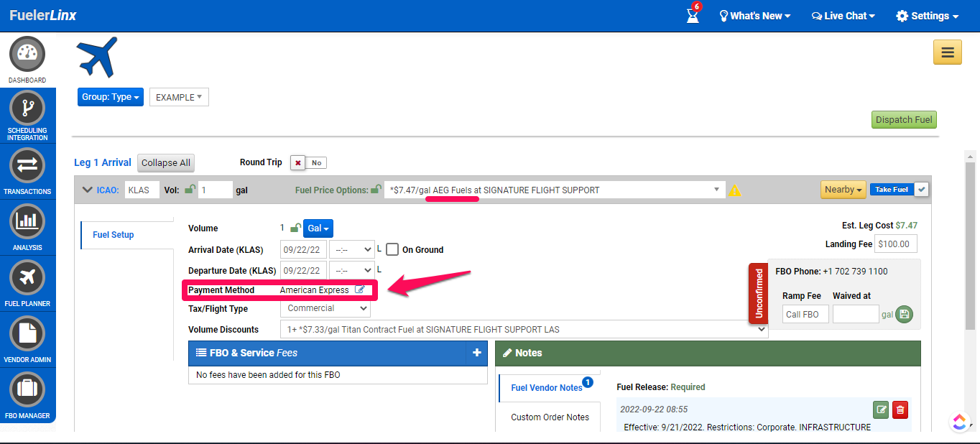Click the large blue airplane icon
980x444 pixels.
coord(98,57)
